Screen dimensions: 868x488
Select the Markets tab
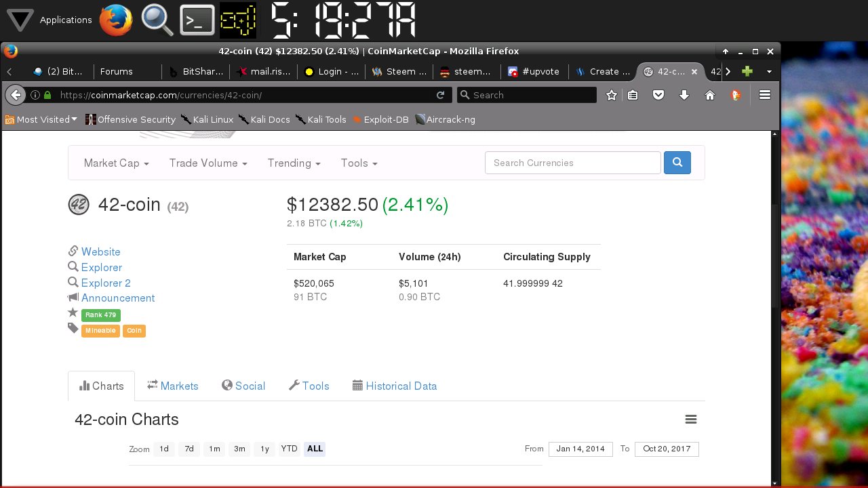173,386
